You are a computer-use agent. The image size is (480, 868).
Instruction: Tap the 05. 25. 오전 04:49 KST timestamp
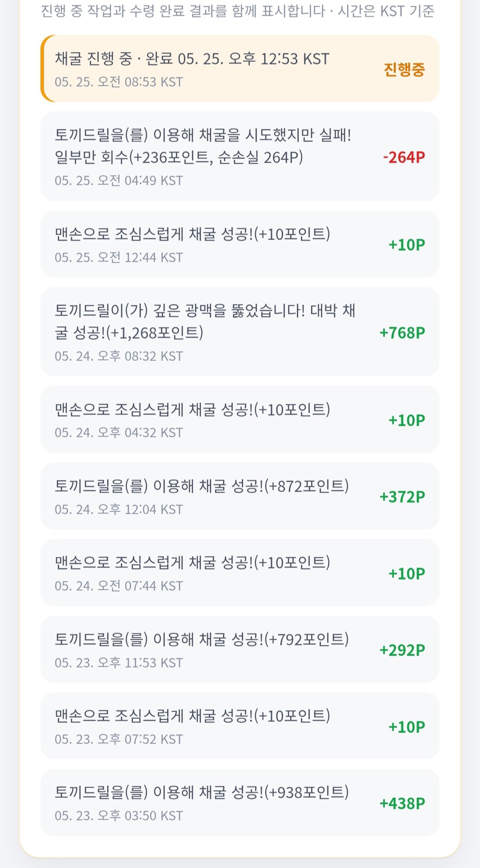[x=119, y=180]
